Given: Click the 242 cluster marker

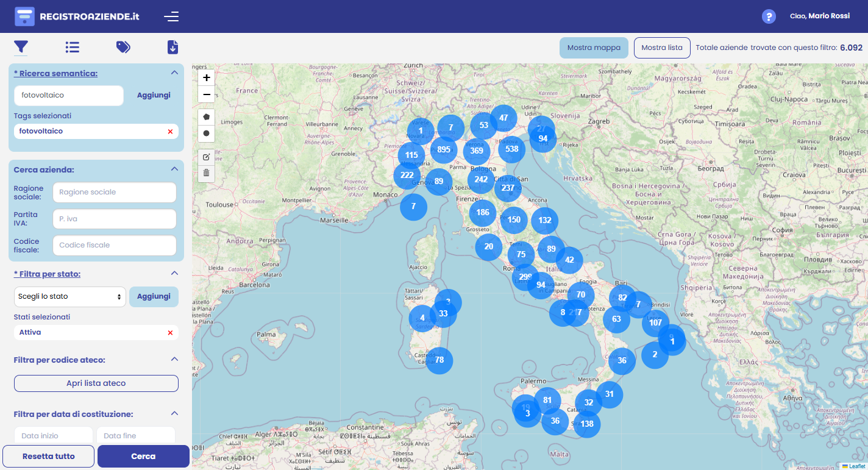Looking at the screenshot, I should (x=482, y=179).
